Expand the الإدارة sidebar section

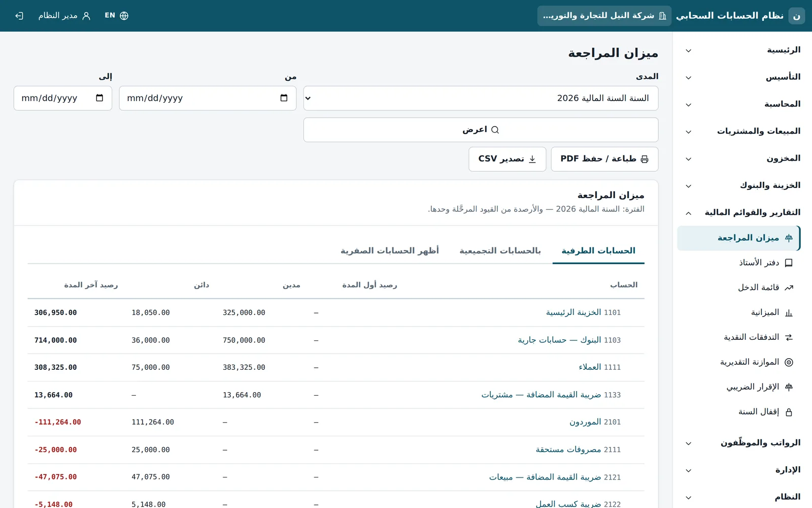click(742, 470)
